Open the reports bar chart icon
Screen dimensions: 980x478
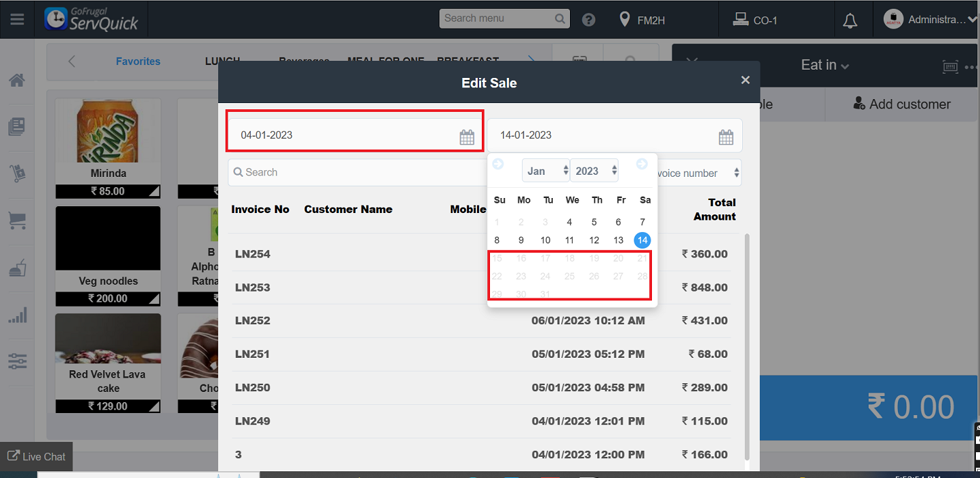[17, 315]
